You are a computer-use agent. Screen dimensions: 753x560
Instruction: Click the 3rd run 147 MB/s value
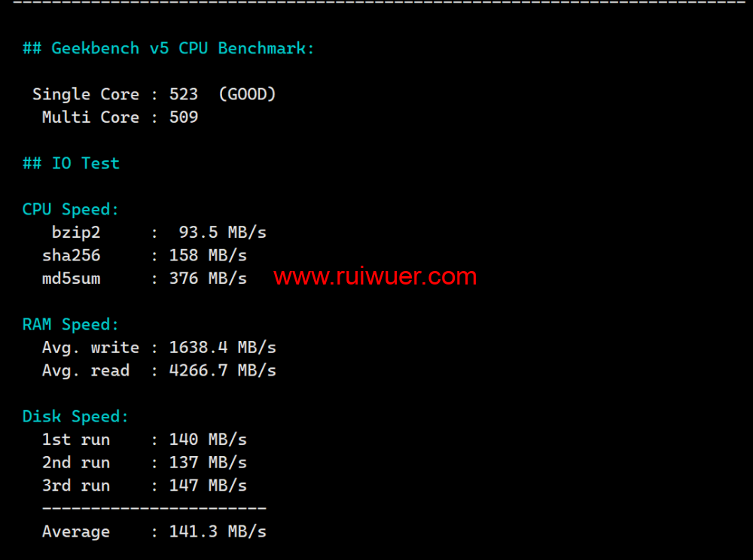208,486
